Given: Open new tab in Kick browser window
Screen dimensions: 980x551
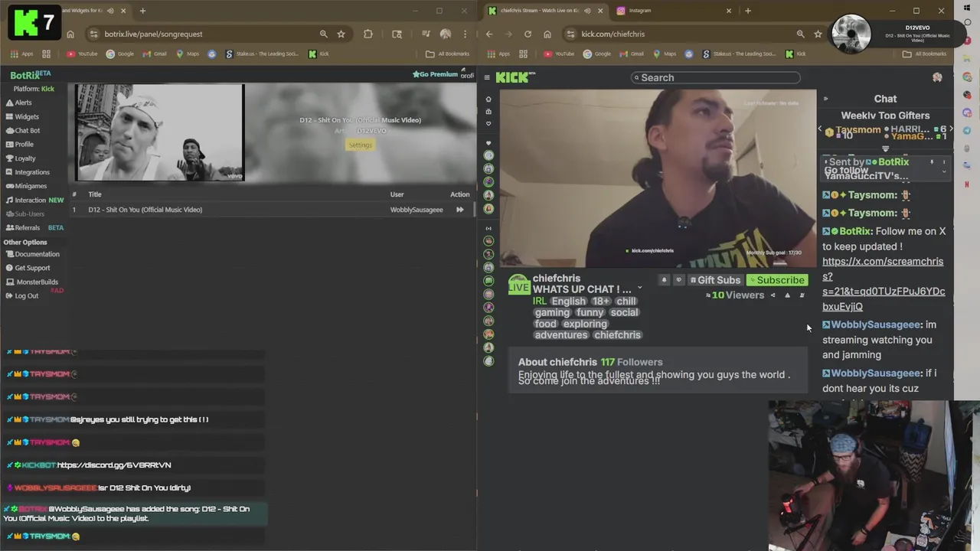Looking at the screenshot, I should (748, 11).
